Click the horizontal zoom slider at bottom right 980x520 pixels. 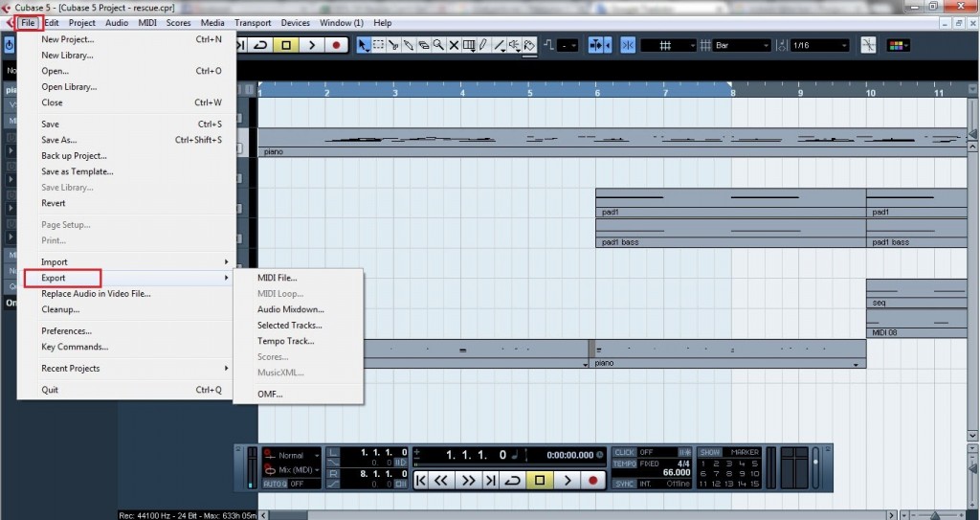coord(936,515)
